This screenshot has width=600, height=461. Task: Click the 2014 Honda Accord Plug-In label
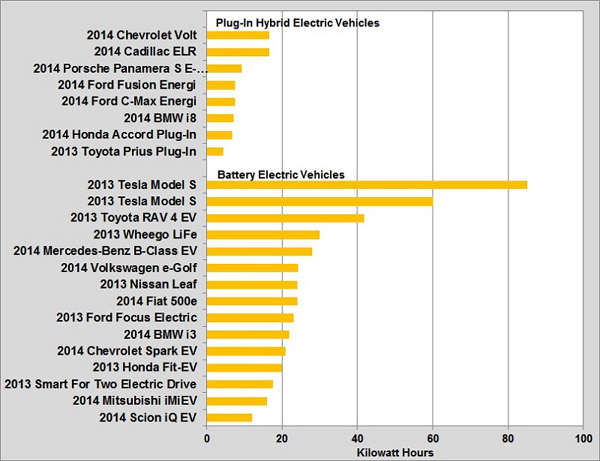click(119, 135)
